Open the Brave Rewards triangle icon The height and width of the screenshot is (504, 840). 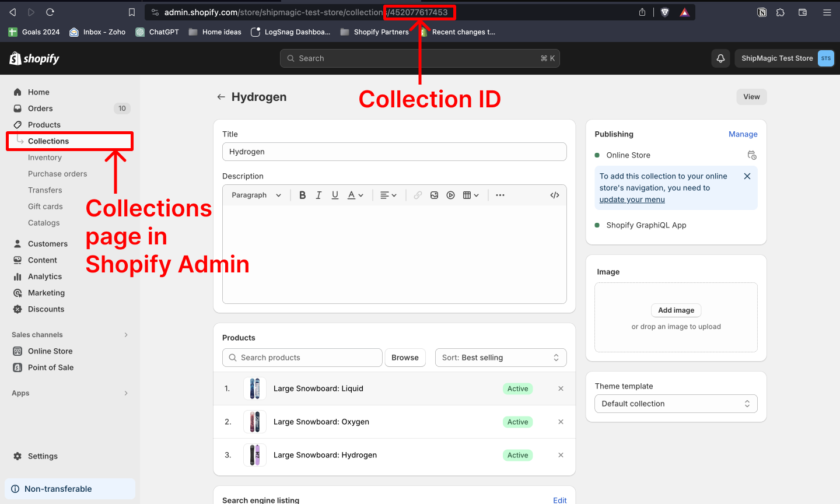pos(685,12)
